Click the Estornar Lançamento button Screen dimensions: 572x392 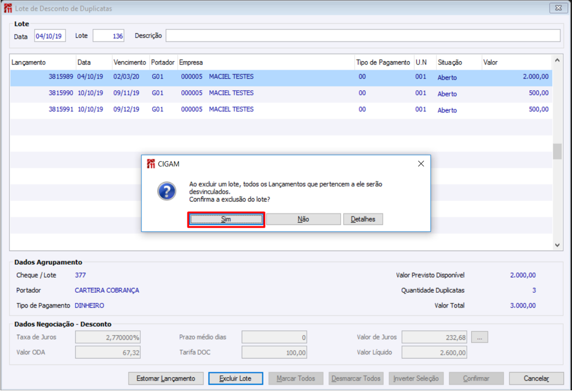(x=165, y=378)
